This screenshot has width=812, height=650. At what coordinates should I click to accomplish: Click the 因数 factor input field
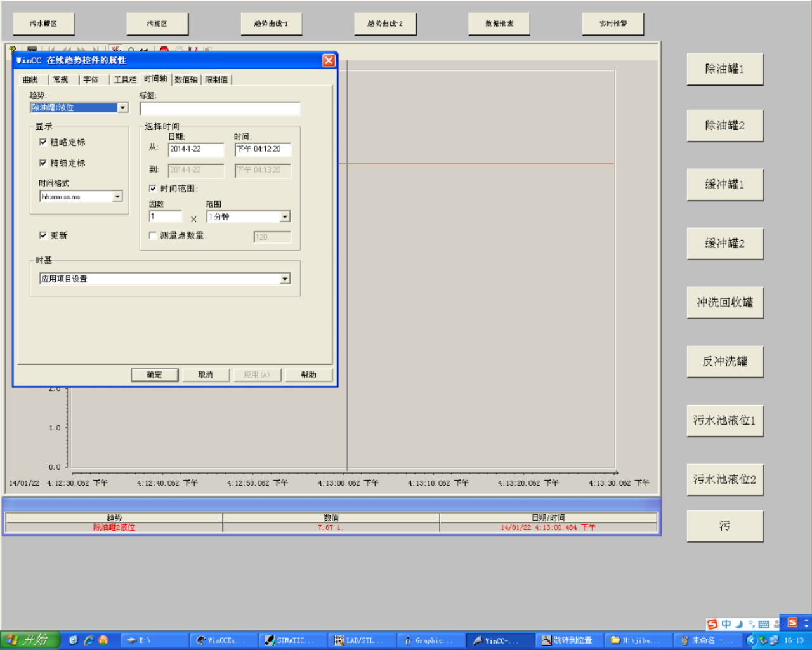[x=165, y=216]
